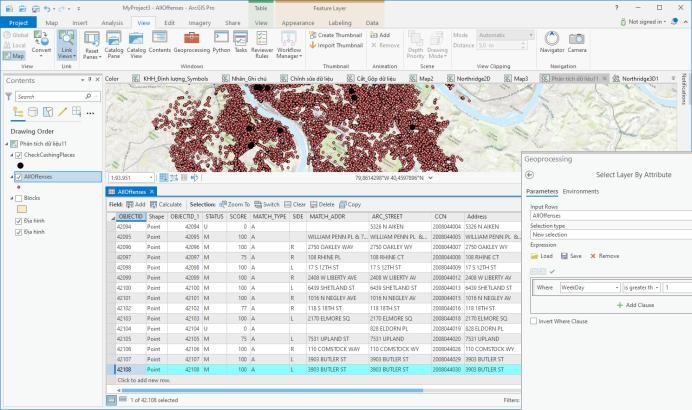692x410 pixels.
Task: Open the Catalog View
Action: [136, 45]
